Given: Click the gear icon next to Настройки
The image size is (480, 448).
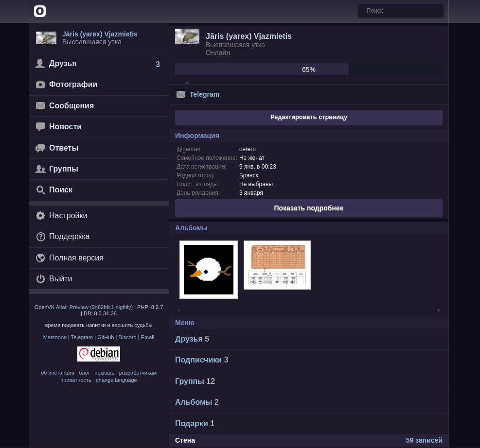Looking at the screenshot, I should pyautogui.click(x=40, y=216).
